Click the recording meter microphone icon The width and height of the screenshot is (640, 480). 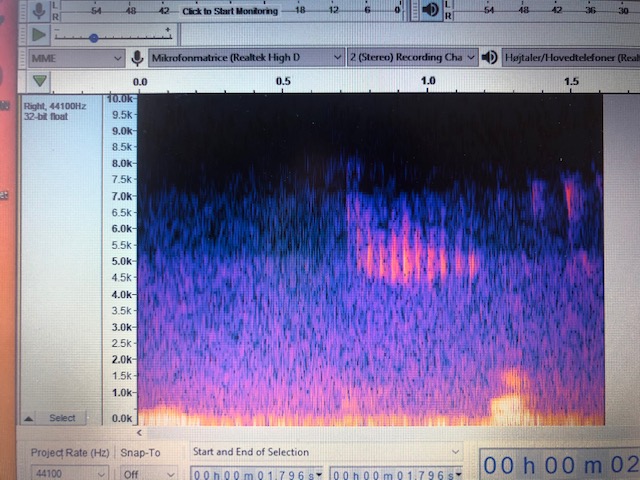[x=39, y=10]
